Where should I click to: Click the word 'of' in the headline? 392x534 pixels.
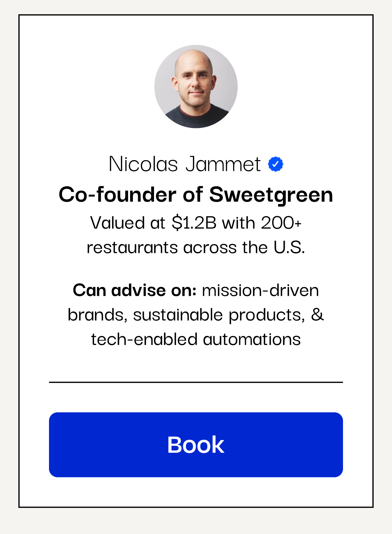point(193,195)
